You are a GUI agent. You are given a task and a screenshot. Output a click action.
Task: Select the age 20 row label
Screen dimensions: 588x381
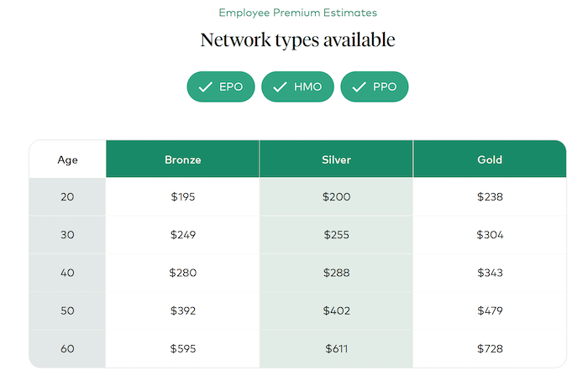pyautogui.click(x=67, y=197)
